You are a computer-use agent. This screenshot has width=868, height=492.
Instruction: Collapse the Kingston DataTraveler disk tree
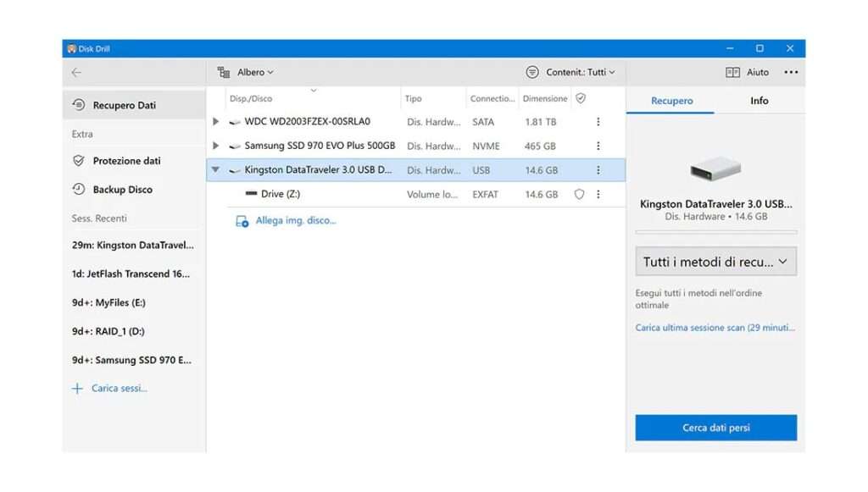point(215,169)
